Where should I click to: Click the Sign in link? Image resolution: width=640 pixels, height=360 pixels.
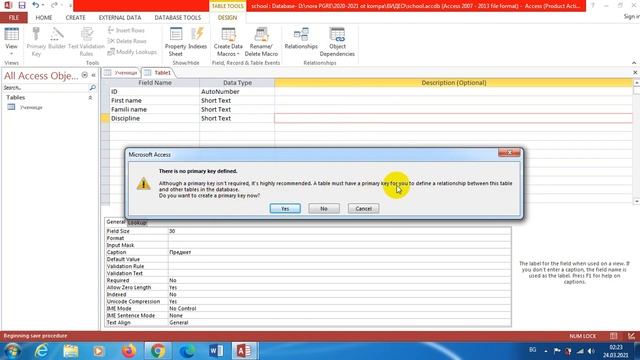pyautogui.click(x=631, y=16)
